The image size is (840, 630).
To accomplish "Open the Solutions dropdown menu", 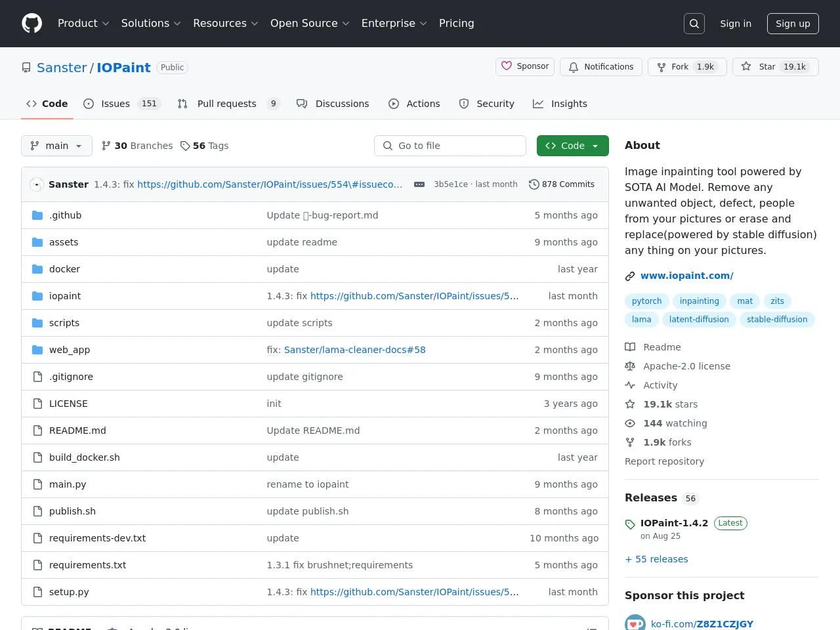I will [151, 24].
